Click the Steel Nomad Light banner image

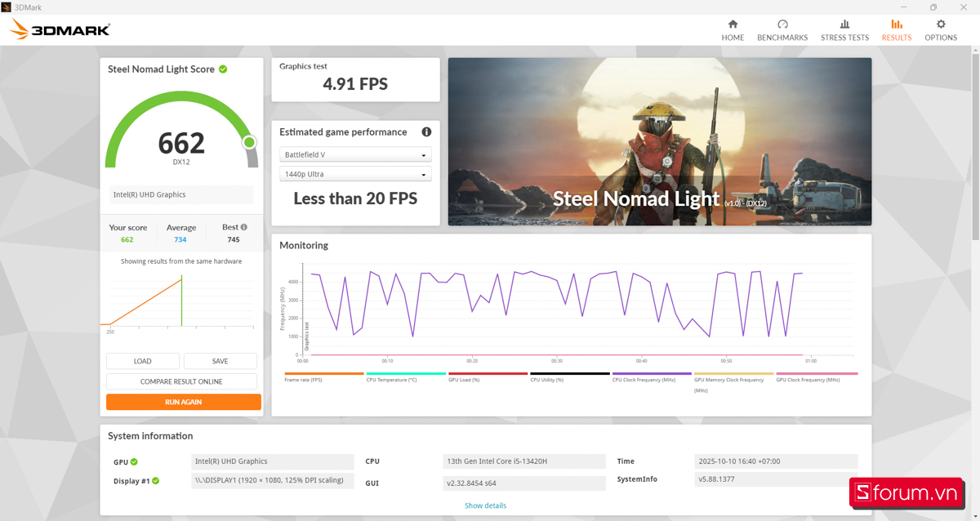(660, 141)
